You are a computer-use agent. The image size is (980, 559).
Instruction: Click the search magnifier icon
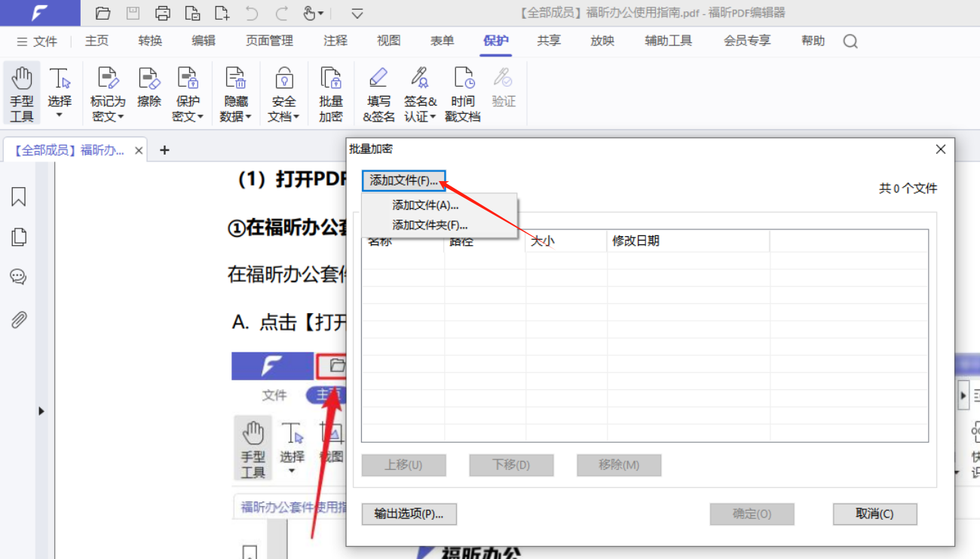[x=850, y=41]
